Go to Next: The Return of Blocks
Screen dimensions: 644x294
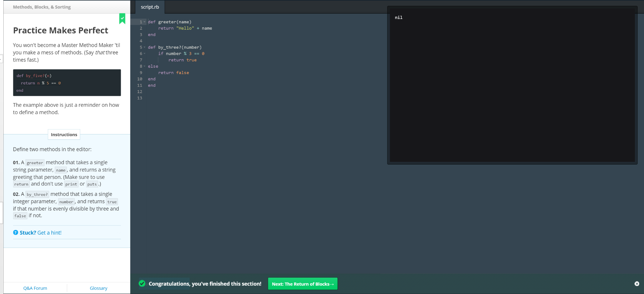[x=302, y=284]
